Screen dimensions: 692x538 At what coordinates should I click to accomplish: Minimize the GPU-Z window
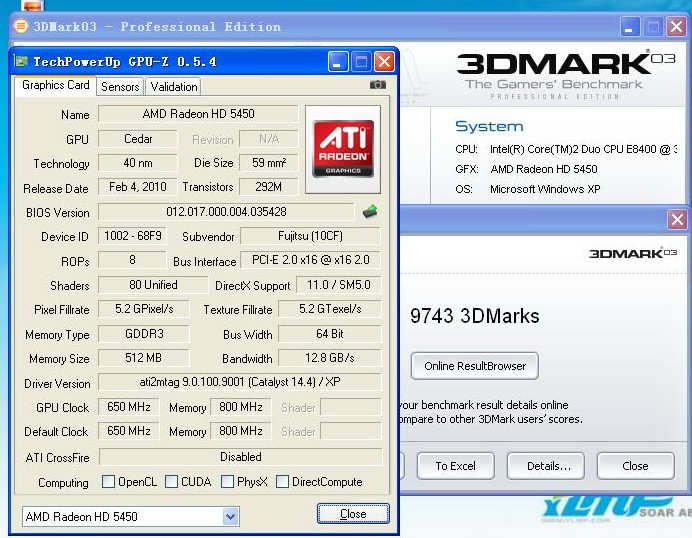(x=338, y=61)
